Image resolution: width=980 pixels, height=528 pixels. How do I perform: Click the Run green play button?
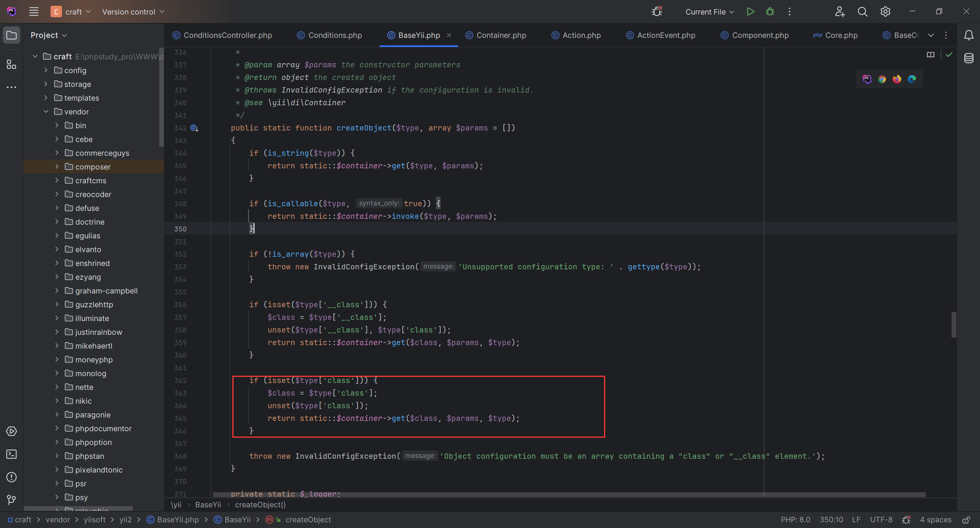(750, 11)
